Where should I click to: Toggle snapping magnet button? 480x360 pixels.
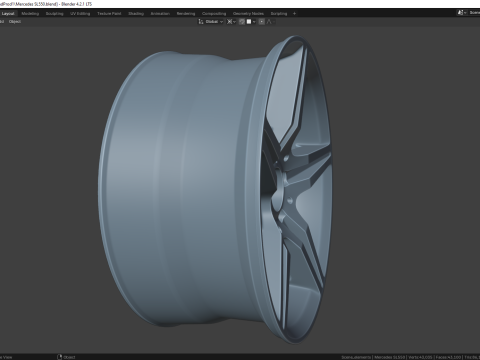(242, 22)
